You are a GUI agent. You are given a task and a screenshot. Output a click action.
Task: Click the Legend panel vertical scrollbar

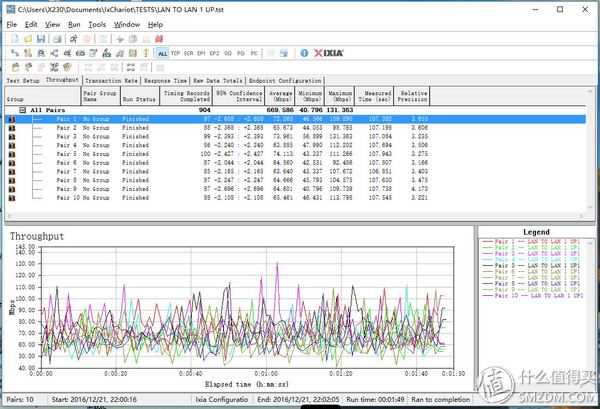591,300
